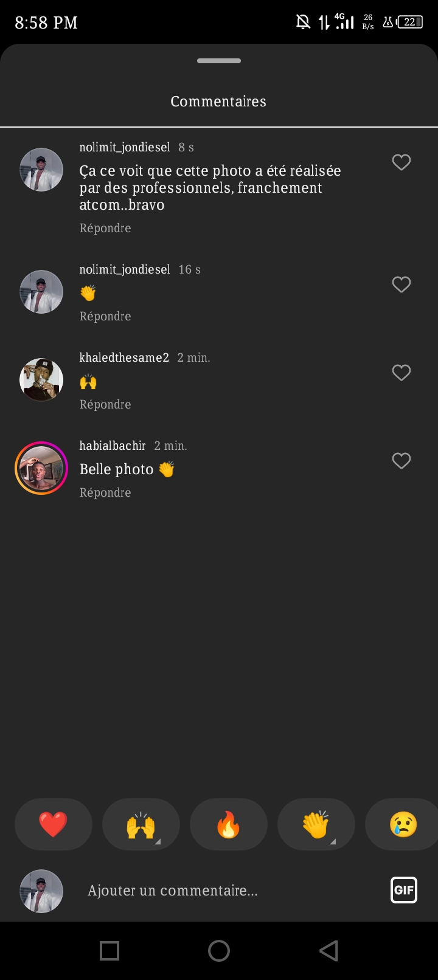Like khaledthesame2's raised hands comment
Screen dimensions: 438x980
point(401,373)
